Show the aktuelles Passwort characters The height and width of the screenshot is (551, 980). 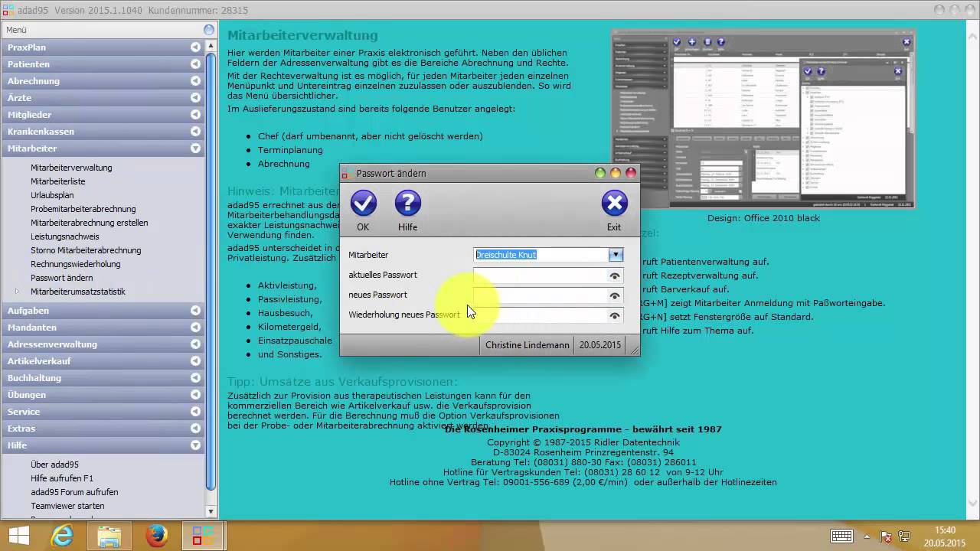tap(614, 275)
